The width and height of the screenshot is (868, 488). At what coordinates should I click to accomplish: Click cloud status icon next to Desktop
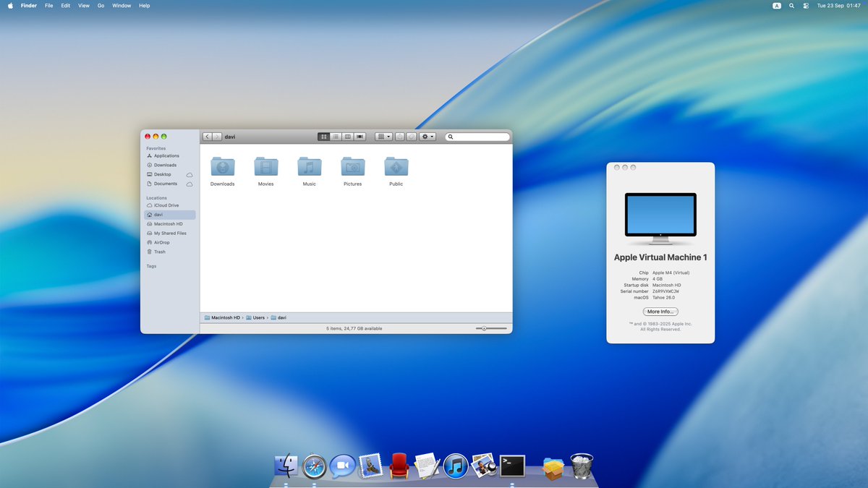190,175
